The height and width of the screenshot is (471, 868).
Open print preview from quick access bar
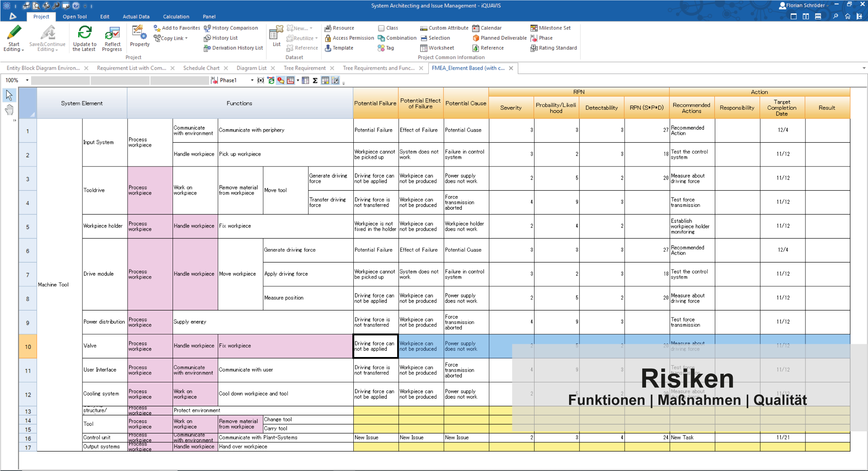pyautogui.click(x=36, y=5)
